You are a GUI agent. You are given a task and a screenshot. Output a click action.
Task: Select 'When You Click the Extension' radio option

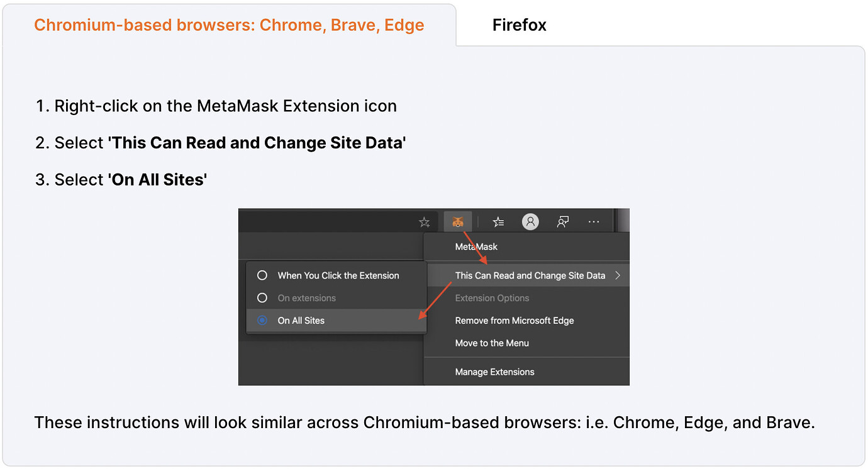tap(262, 275)
